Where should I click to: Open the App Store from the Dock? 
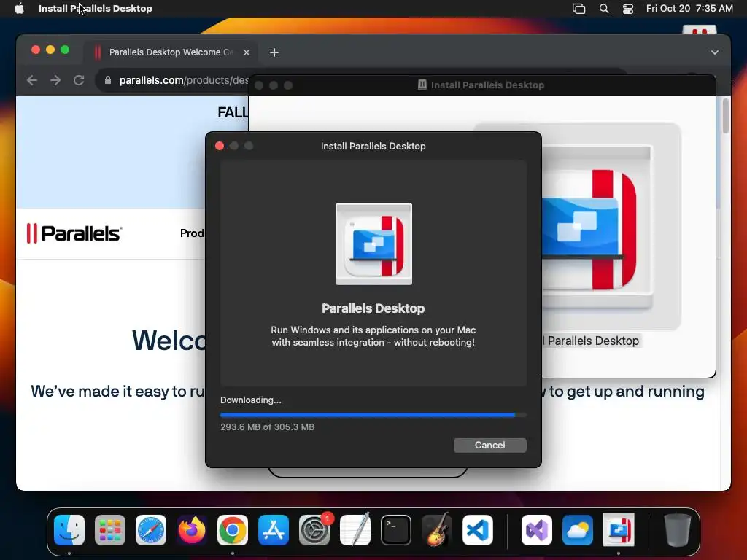(274, 530)
